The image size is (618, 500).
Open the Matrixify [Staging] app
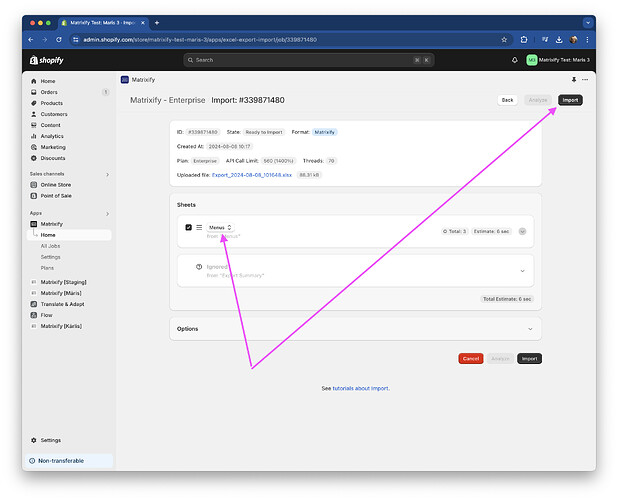pyautogui.click(x=63, y=282)
